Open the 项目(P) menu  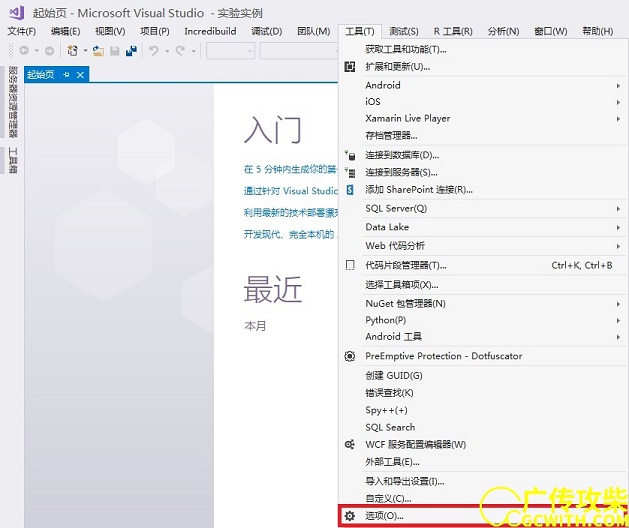click(x=154, y=31)
